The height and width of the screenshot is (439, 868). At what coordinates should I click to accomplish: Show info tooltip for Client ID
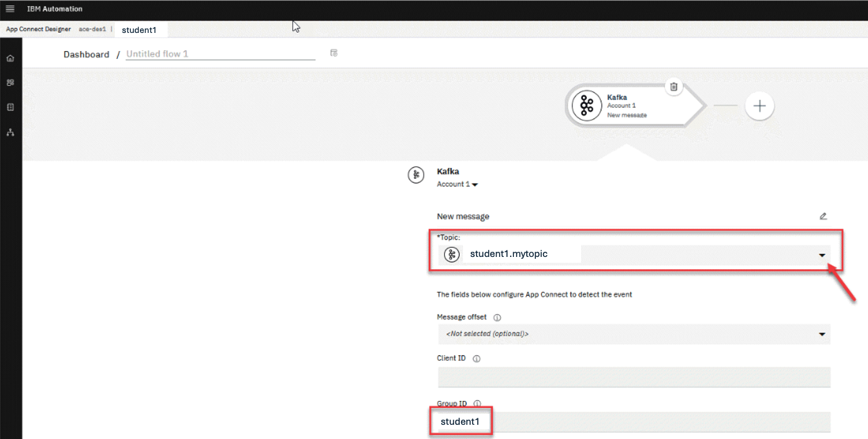point(476,358)
